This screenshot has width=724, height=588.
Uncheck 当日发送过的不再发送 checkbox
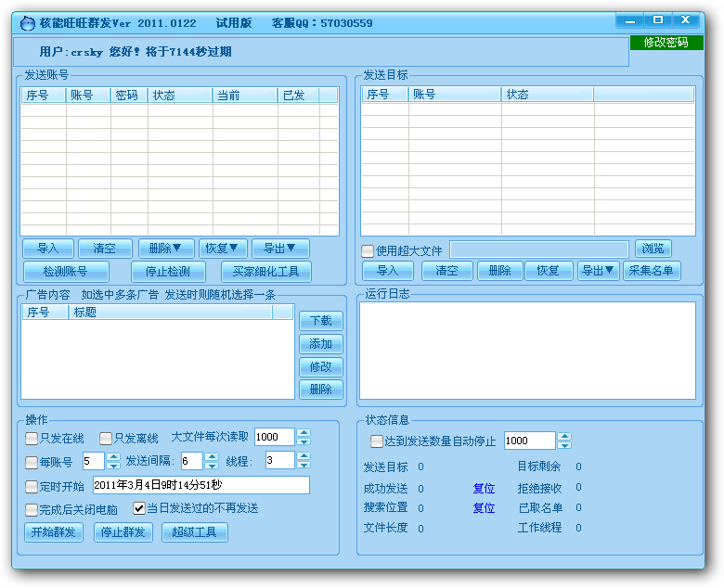pyautogui.click(x=139, y=508)
